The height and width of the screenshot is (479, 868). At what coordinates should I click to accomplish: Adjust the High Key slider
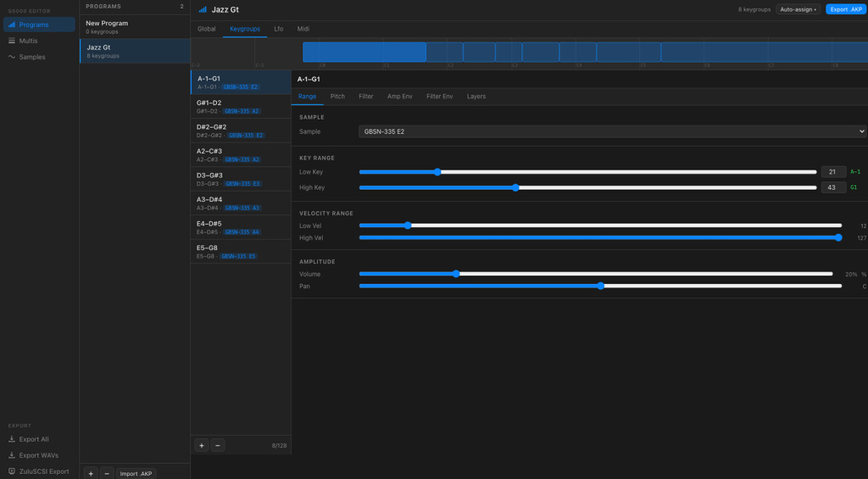point(588,187)
